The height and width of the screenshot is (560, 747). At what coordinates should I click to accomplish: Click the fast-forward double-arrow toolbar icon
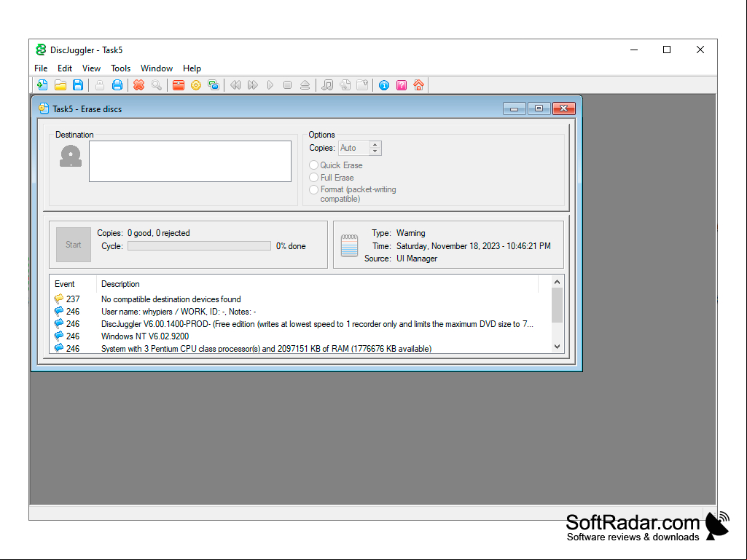(x=253, y=85)
